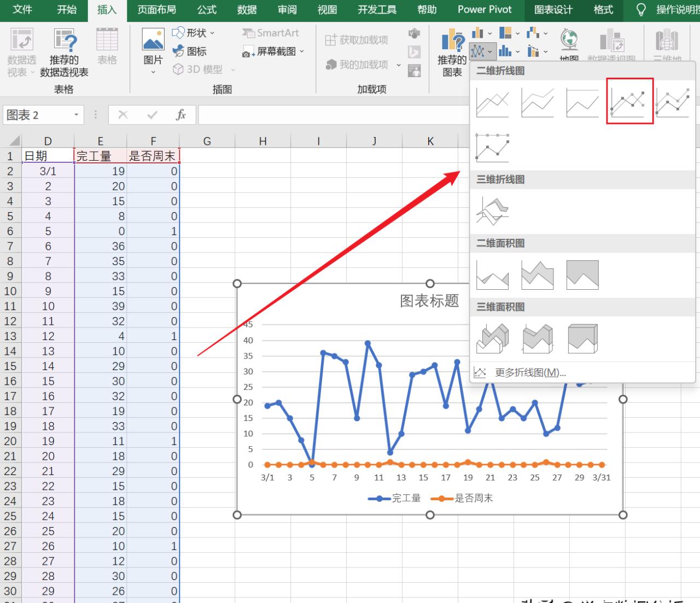The image size is (700, 603).
Task: Select the line with markers chart thumbnail
Action: pos(629,101)
